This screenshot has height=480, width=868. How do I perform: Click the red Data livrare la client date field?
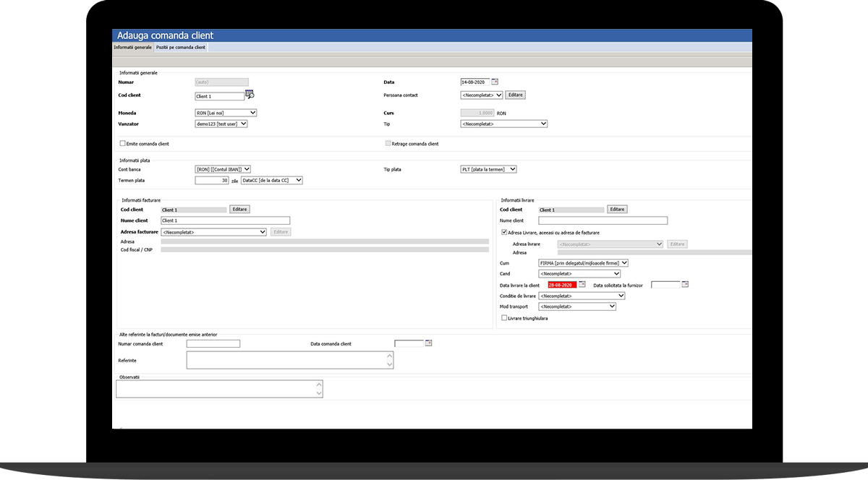[x=562, y=285]
